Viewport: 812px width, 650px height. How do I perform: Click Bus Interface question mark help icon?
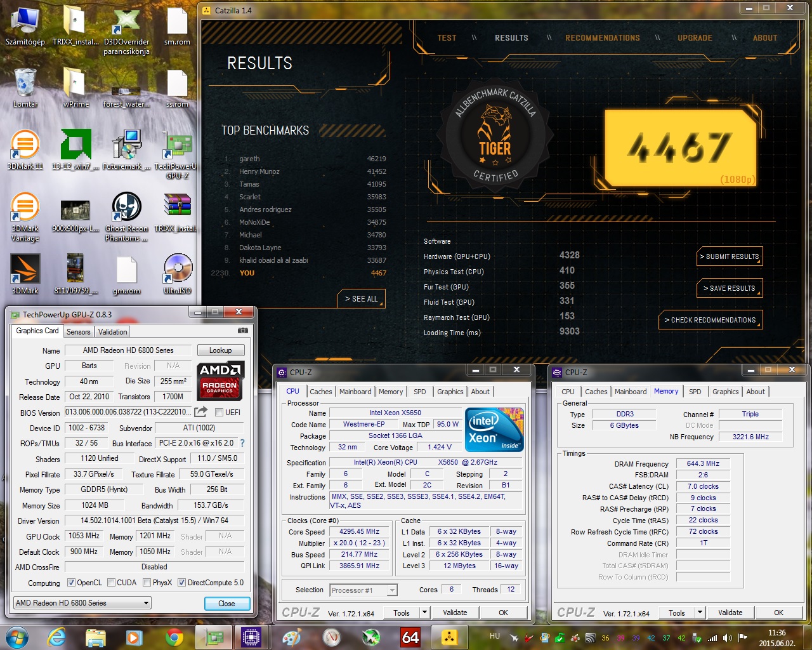(x=242, y=443)
